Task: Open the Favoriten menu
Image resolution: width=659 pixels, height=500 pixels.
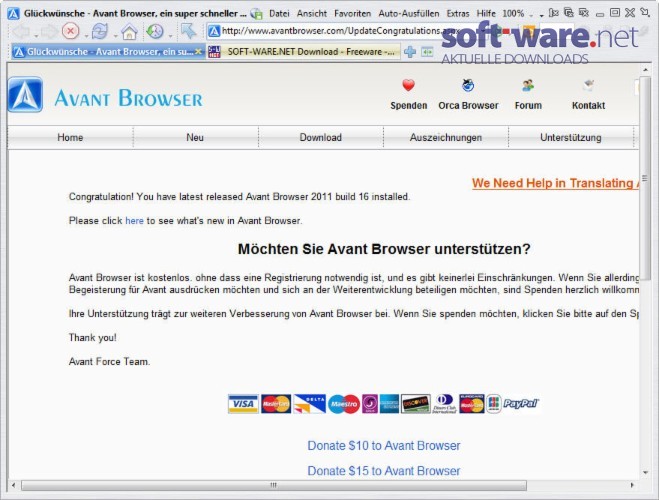Action: click(x=353, y=13)
